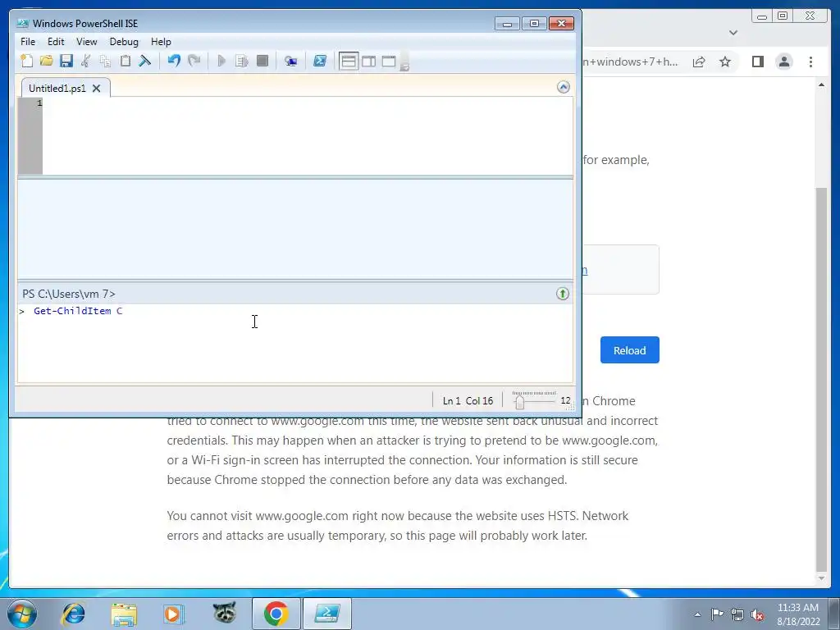
Task: Click the Chrome address bar URL text
Action: pos(630,62)
